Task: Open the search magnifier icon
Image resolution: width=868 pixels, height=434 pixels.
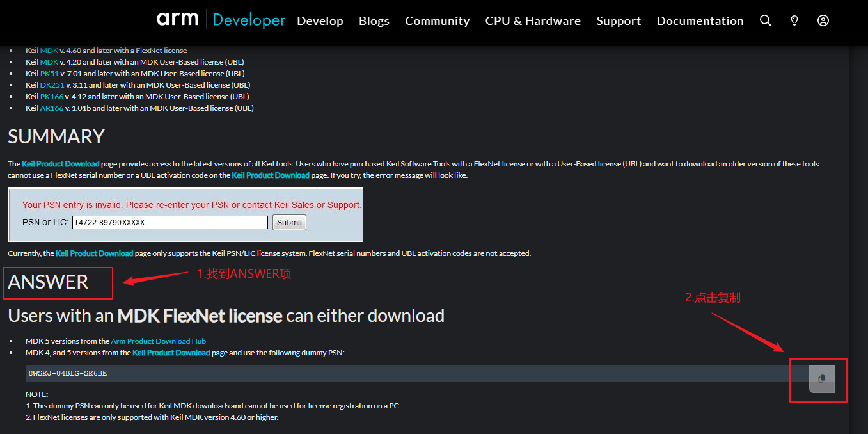Action: [x=765, y=20]
